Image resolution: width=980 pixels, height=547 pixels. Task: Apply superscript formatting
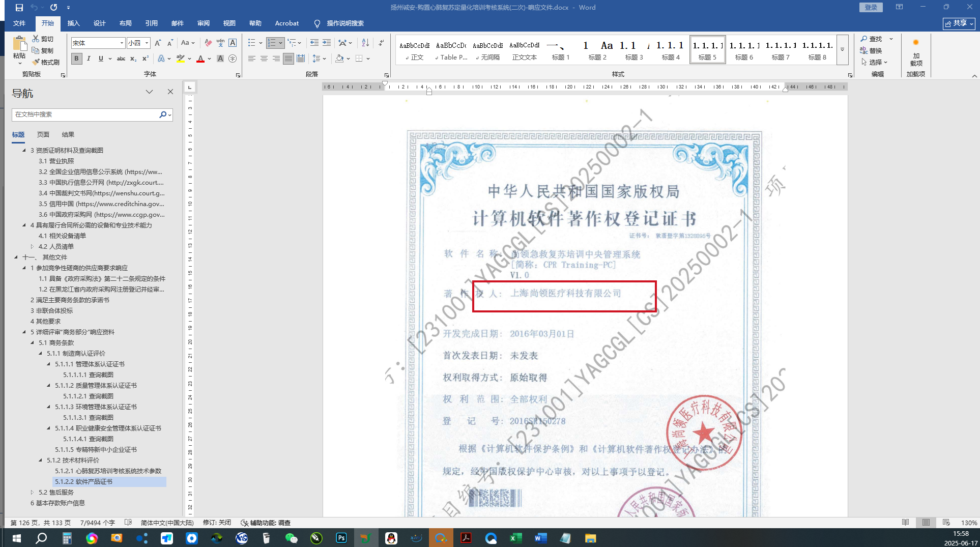point(146,59)
